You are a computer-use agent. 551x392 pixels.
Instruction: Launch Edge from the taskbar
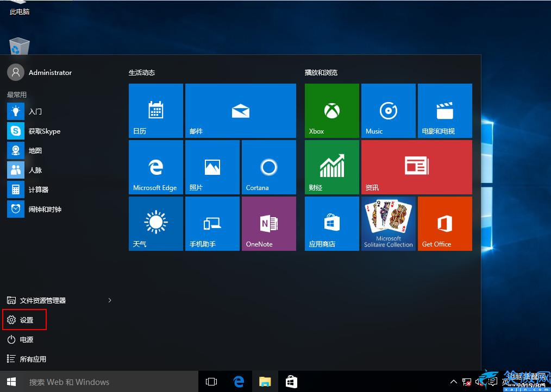pyautogui.click(x=239, y=382)
